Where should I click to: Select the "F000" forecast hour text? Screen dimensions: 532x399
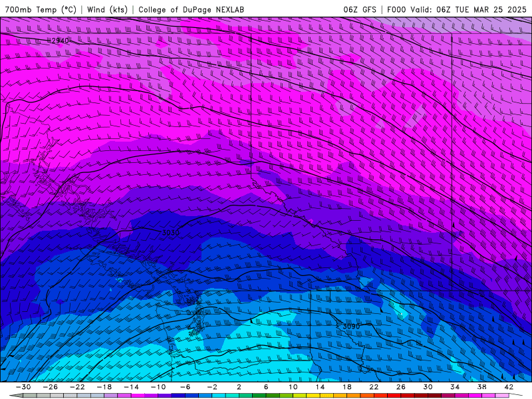pyautogui.click(x=396, y=9)
